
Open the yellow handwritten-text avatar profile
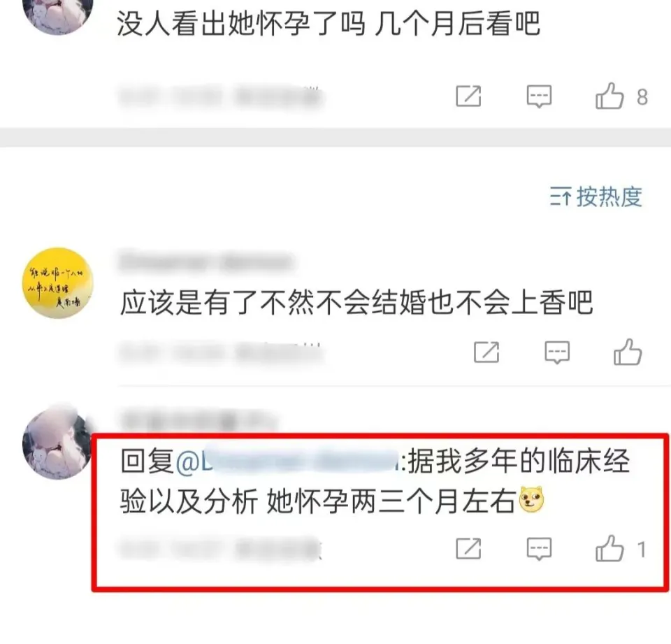(x=58, y=283)
